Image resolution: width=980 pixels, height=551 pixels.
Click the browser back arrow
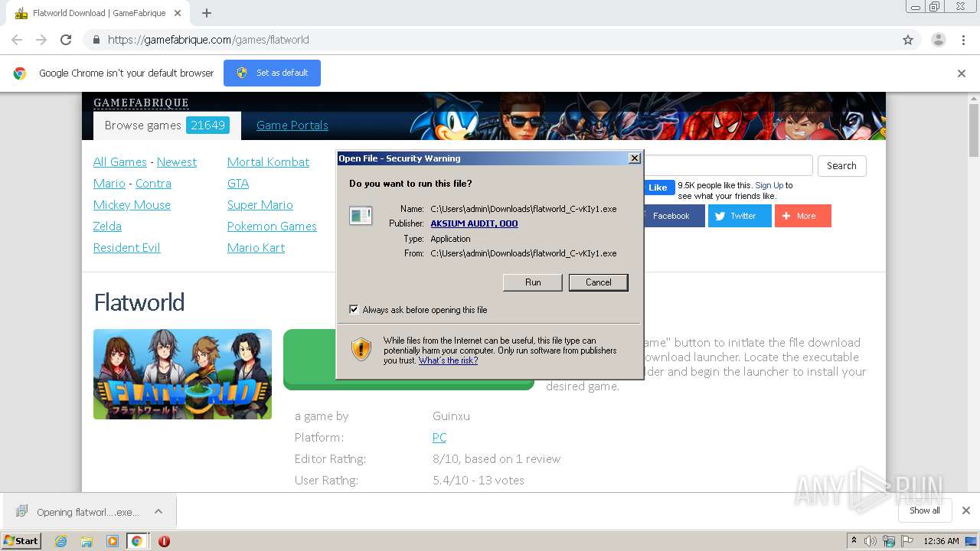(x=17, y=40)
